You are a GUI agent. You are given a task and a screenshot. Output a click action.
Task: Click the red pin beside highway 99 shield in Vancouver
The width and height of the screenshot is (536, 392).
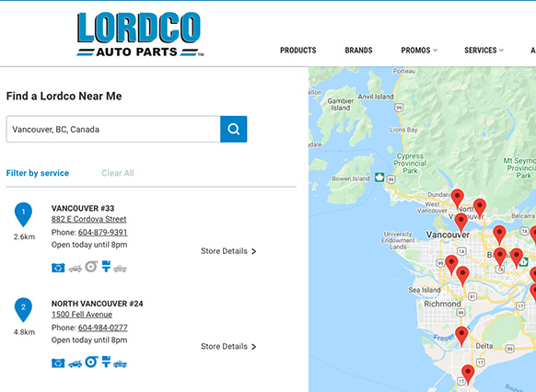click(x=451, y=265)
